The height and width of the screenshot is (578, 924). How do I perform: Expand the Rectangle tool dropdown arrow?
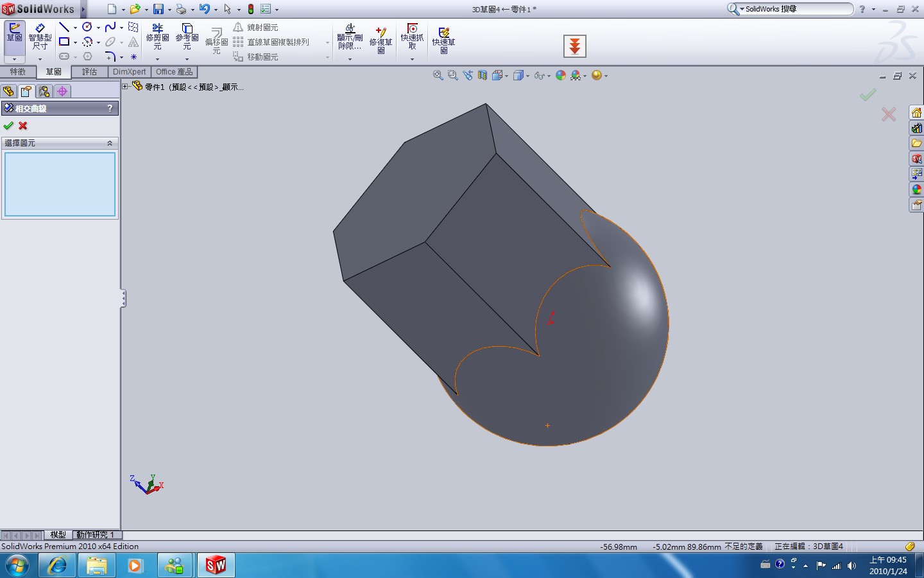tap(75, 42)
